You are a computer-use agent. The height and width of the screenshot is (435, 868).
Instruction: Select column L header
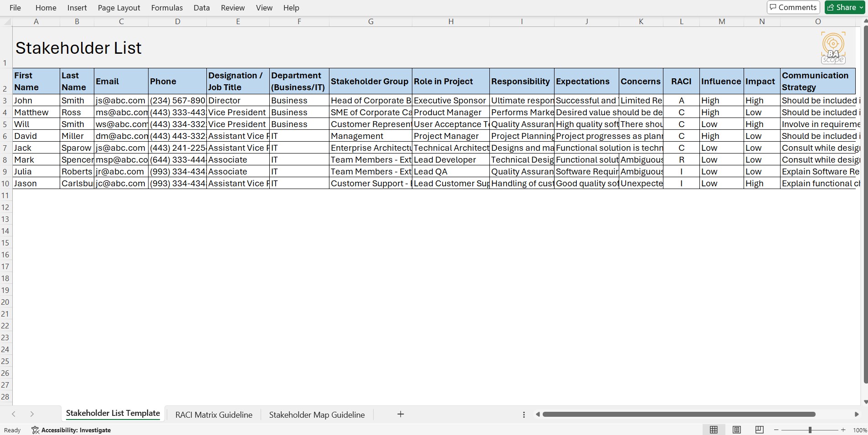pos(682,21)
